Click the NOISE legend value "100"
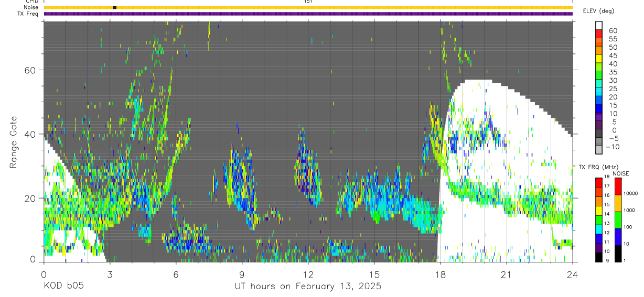Image resolution: width=644 pixels, height=297 pixels. (x=628, y=227)
